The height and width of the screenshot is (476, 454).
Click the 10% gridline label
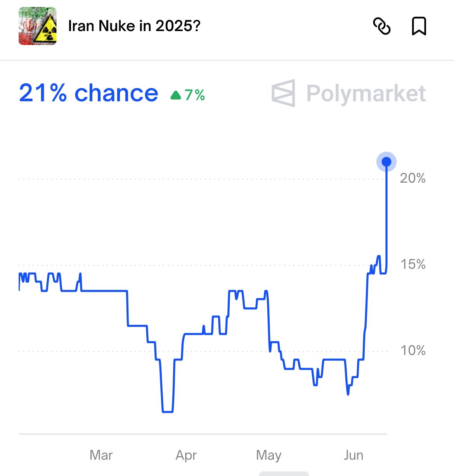pos(413,351)
